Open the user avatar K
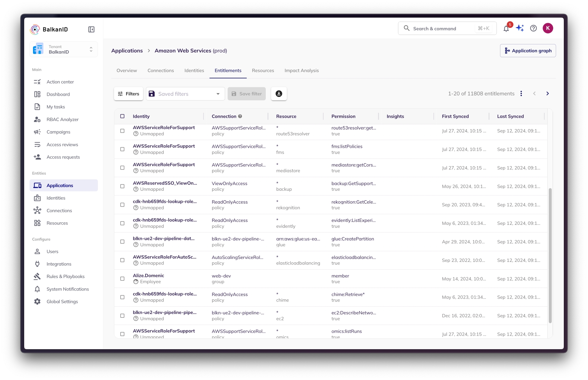The image size is (588, 380). (x=548, y=28)
